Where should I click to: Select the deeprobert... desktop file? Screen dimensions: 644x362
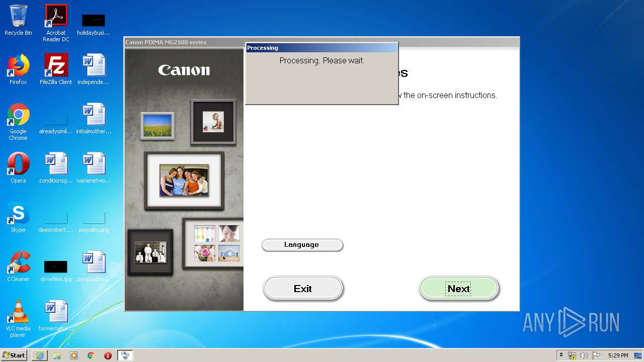pyautogui.click(x=56, y=220)
